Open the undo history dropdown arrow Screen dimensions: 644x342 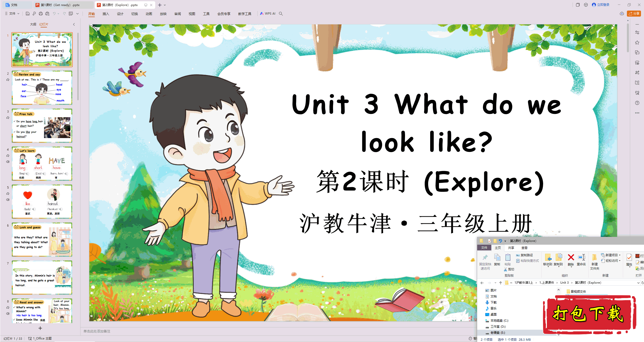coord(58,14)
